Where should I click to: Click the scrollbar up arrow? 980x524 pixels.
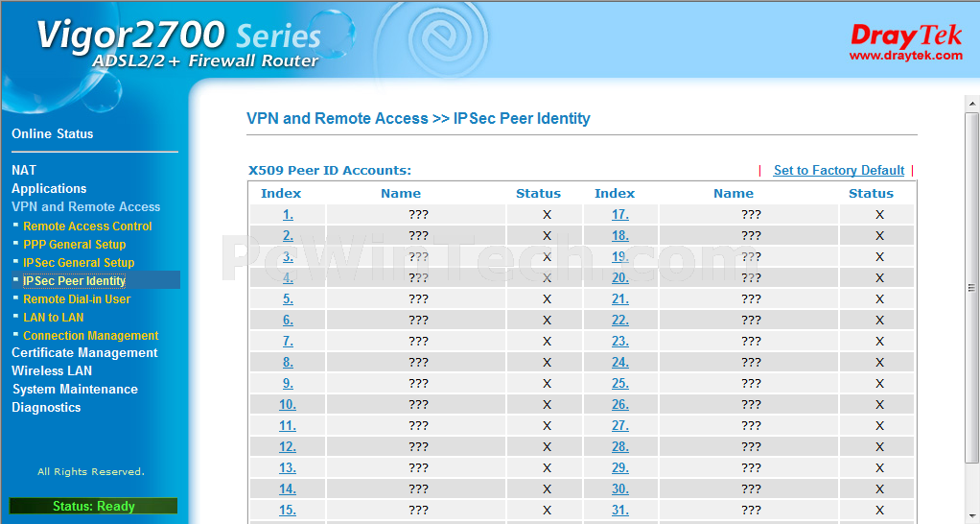[972, 104]
